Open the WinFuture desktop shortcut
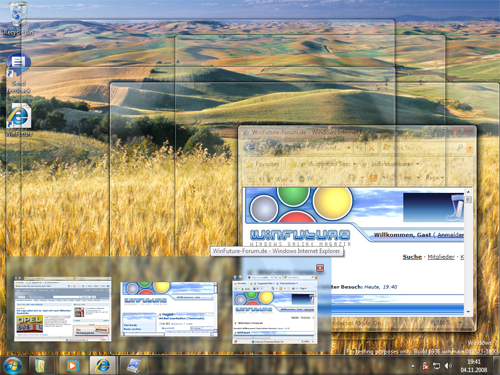The height and width of the screenshot is (375, 500). [x=19, y=120]
